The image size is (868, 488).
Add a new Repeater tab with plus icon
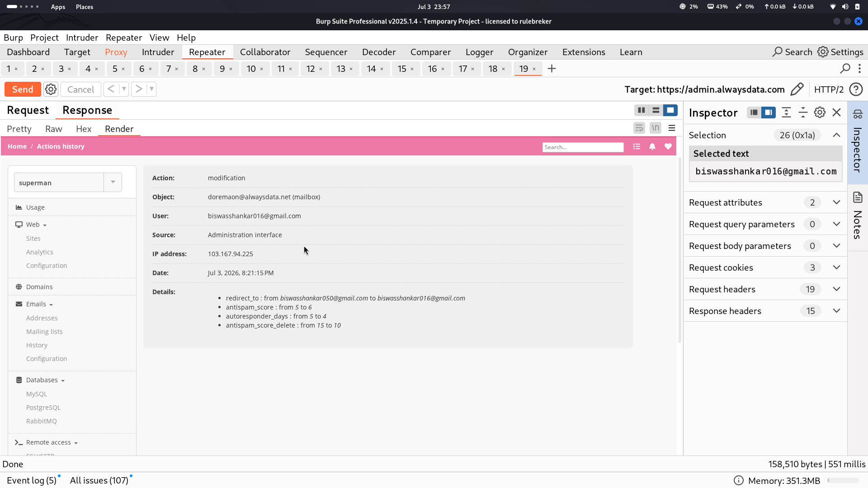pyautogui.click(x=552, y=69)
